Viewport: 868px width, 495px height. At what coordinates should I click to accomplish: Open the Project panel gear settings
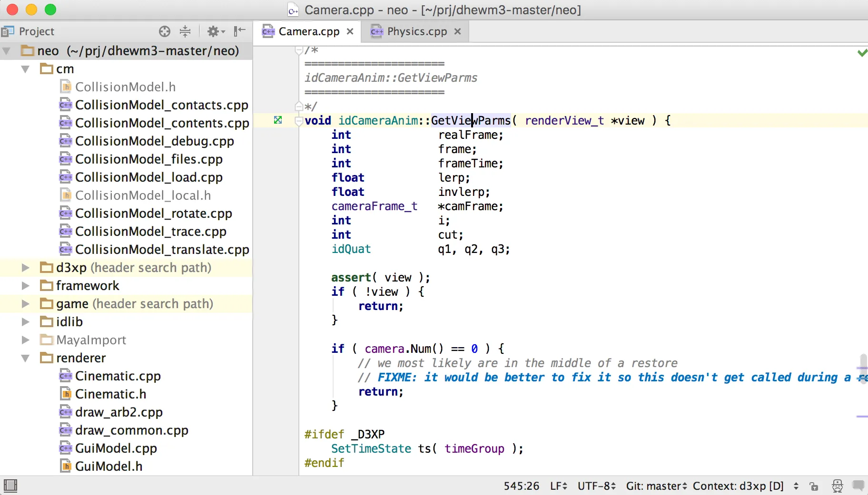[x=214, y=31]
